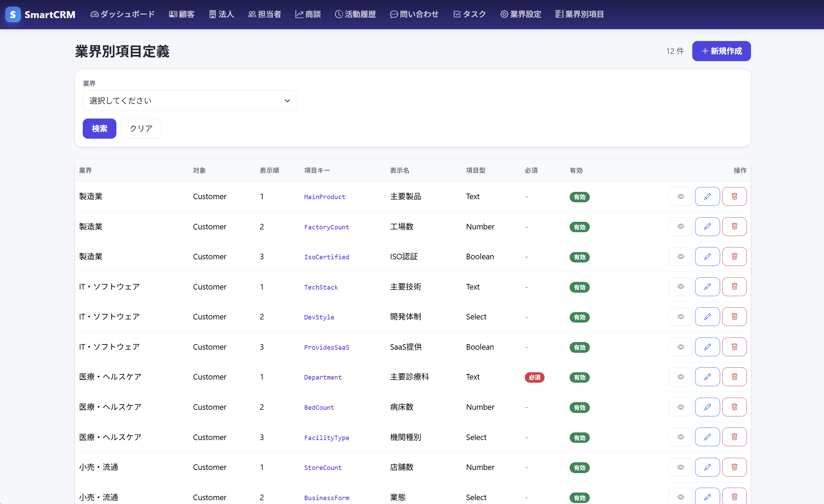Open the 法人 menu item
The height and width of the screenshot is (504, 824).
coord(221,14)
